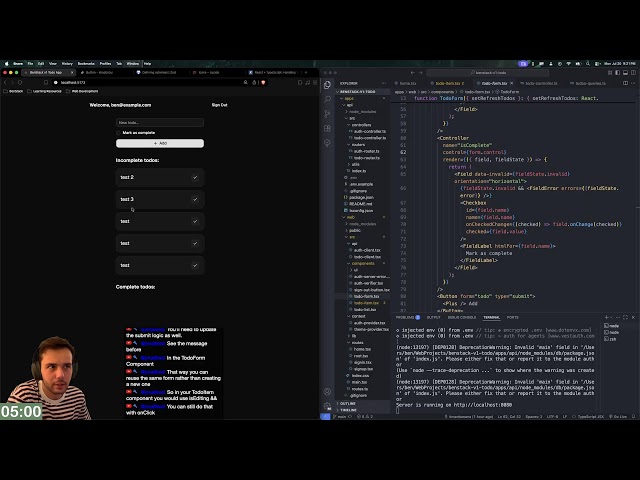Switch to the DEBUG CONSOLE panel tab
640x480 pixels.
coord(462,317)
